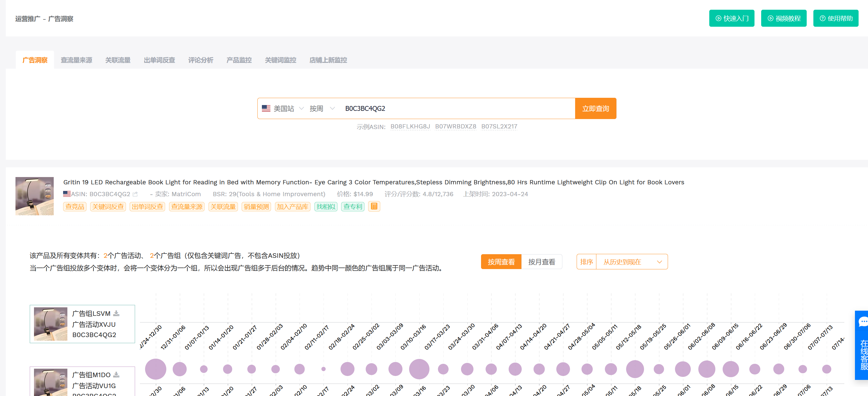868x396 pixels.
Task: Open the 使用帮助 help button
Action: [x=836, y=18]
